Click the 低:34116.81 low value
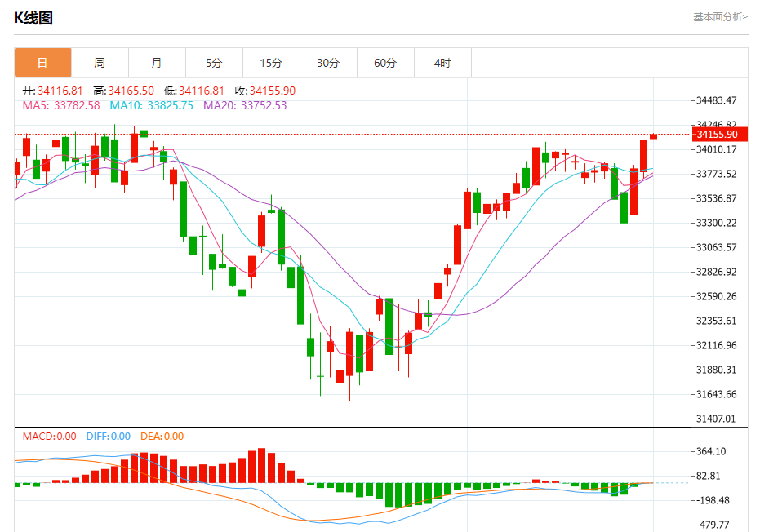The image size is (760, 532). click(194, 91)
